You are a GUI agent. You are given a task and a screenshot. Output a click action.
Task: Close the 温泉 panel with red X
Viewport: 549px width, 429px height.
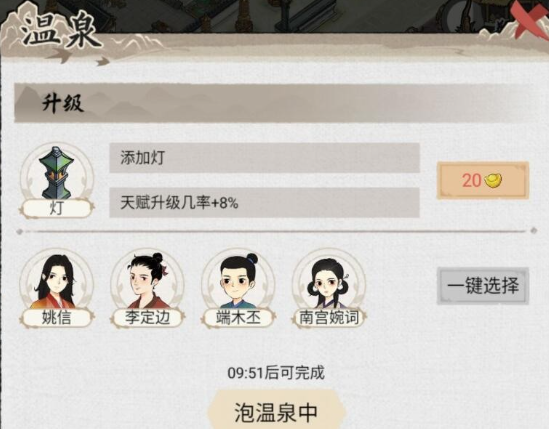[x=530, y=18]
